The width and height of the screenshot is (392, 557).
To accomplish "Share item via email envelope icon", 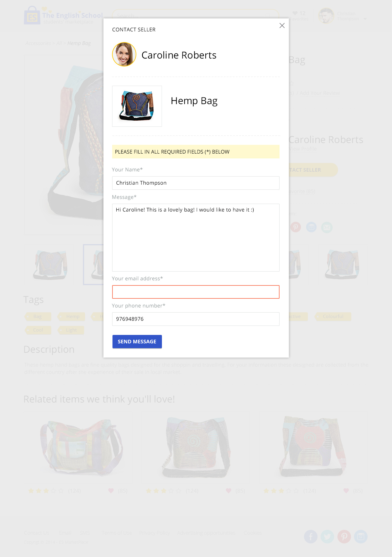I will click(327, 227).
